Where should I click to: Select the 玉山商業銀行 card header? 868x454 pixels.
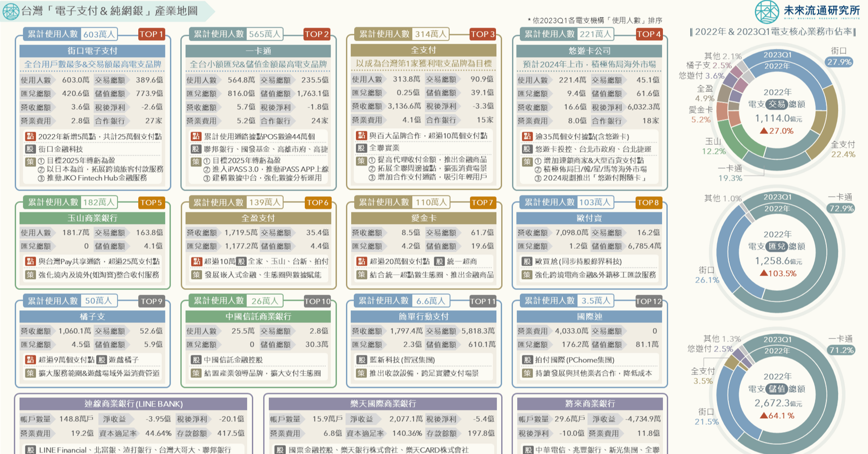pyautogui.click(x=92, y=218)
